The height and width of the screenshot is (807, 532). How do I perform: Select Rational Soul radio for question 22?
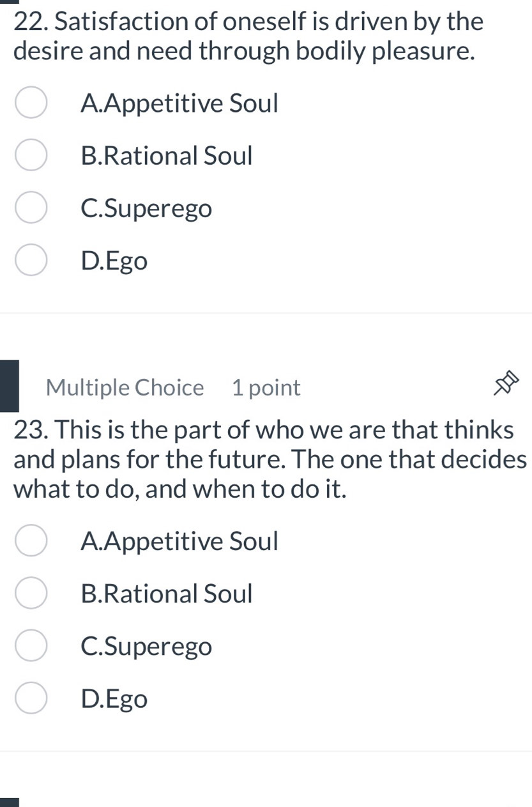(31, 156)
